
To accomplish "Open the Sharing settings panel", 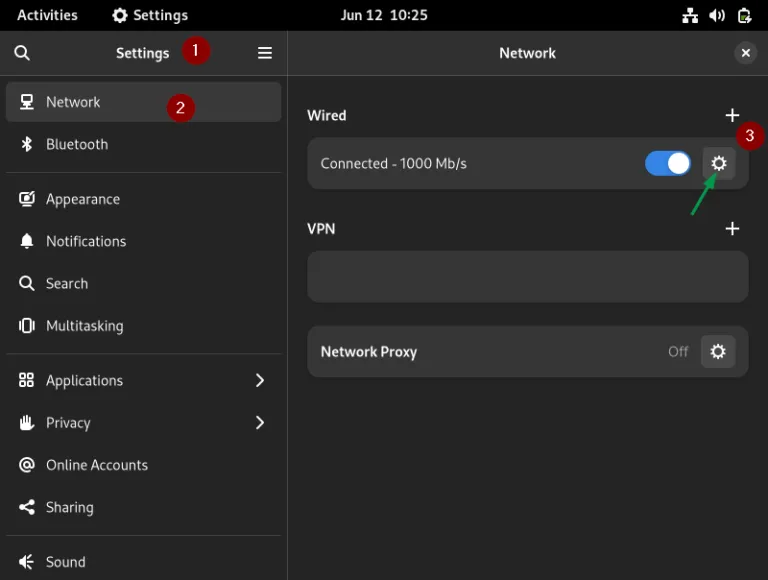I will [143, 507].
